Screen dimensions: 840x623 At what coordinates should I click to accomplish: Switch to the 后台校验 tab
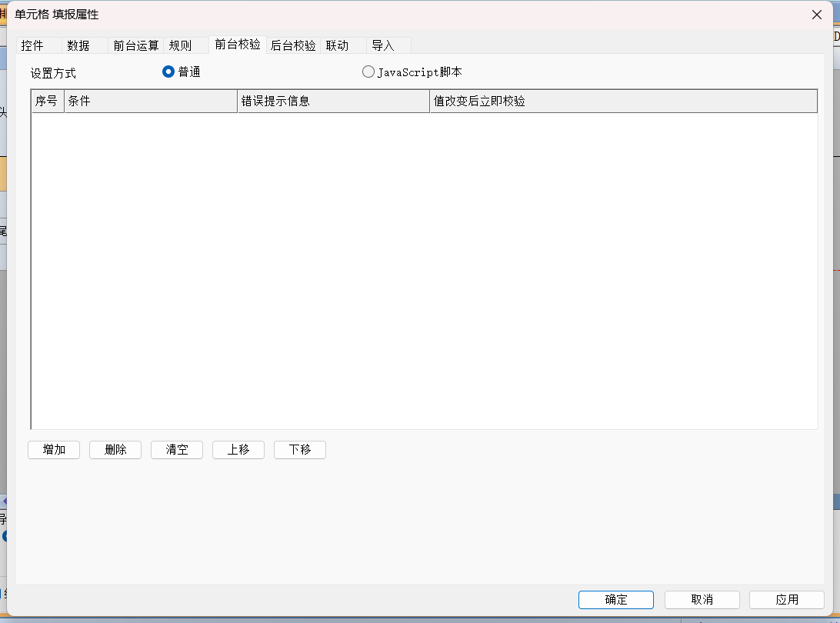click(x=293, y=45)
